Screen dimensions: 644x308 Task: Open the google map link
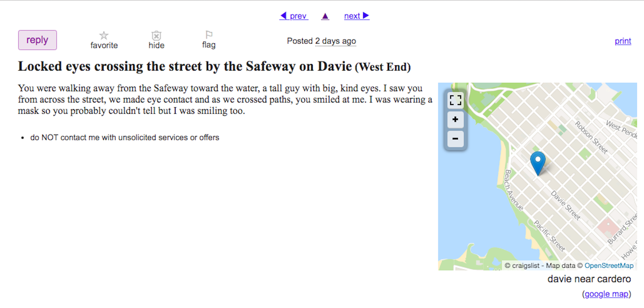tap(607, 294)
